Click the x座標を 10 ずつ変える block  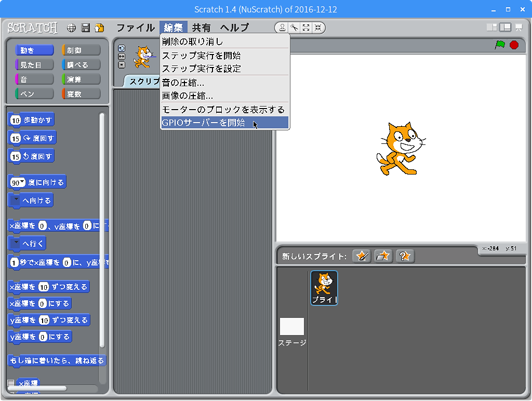click(x=49, y=287)
